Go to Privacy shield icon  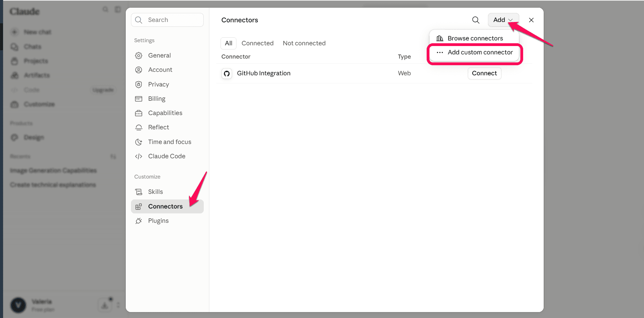click(x=139, y=84)
